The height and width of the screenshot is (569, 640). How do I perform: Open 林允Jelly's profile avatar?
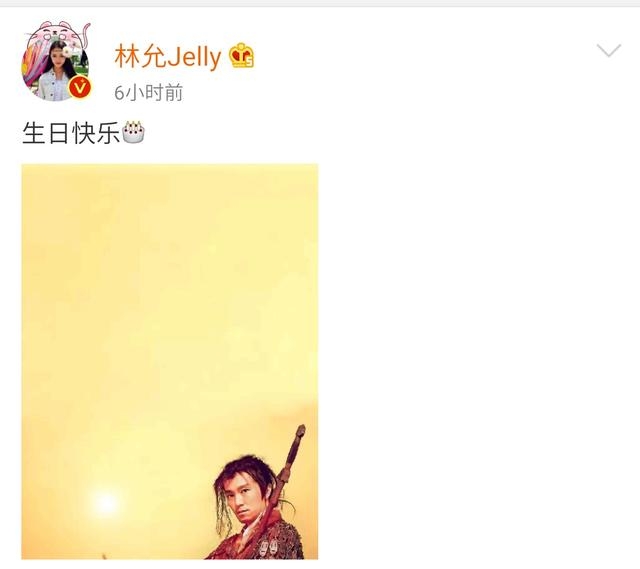(56, 61)
